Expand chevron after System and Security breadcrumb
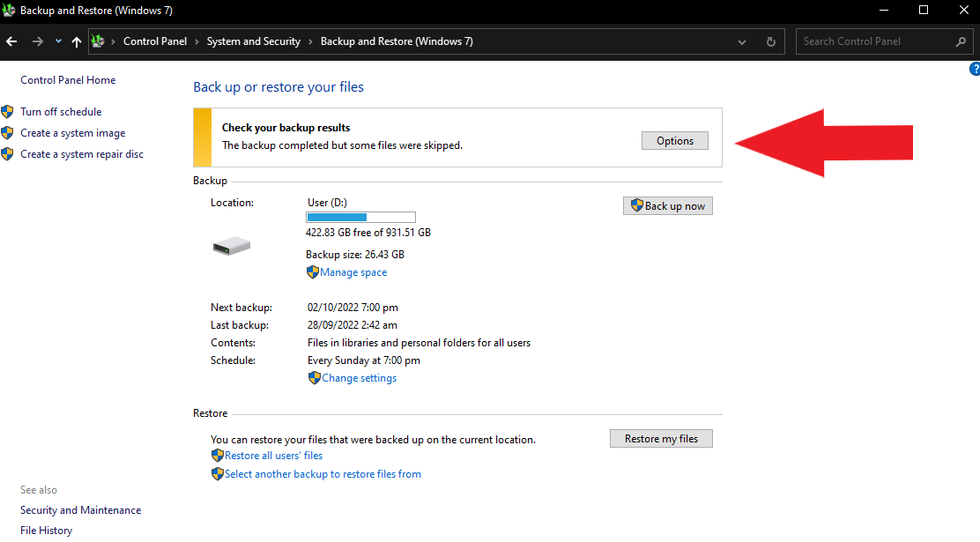The width and height of the screenshot is (980, 542). [310, 41]
